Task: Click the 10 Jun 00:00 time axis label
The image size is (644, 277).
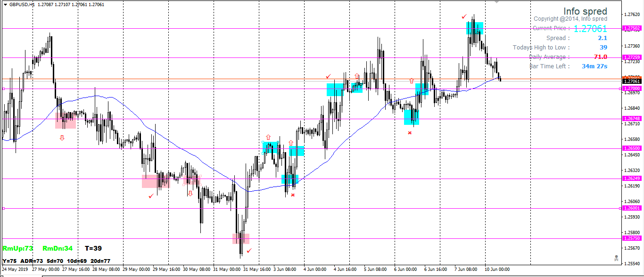Action: pos(498,269)
